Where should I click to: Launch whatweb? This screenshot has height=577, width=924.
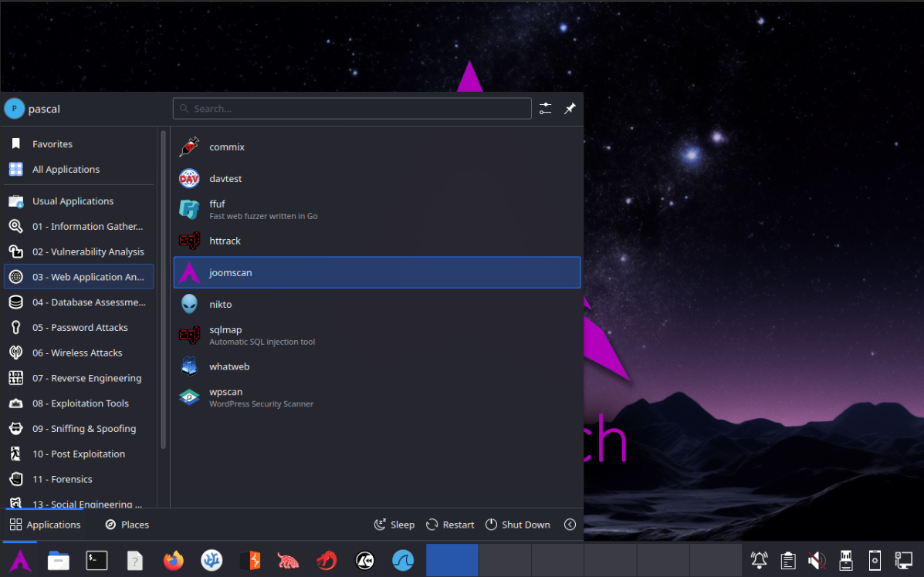point(377,366)
